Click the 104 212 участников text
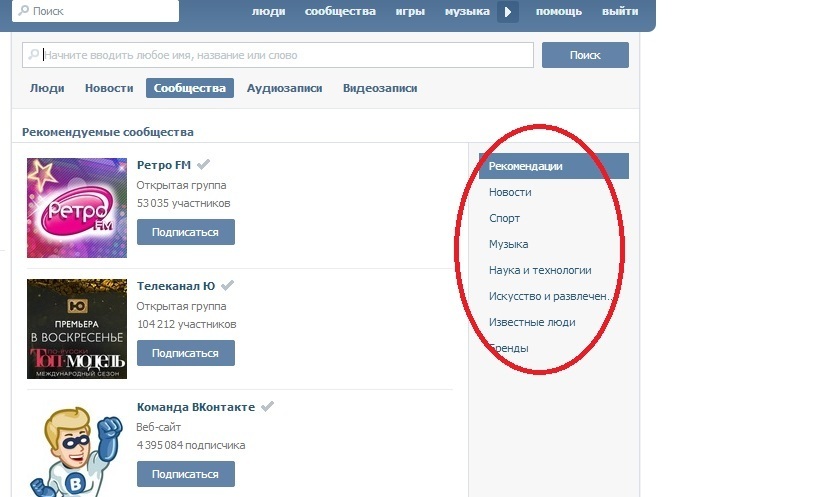This screenshot has height=497, width=826. (186, 324)
